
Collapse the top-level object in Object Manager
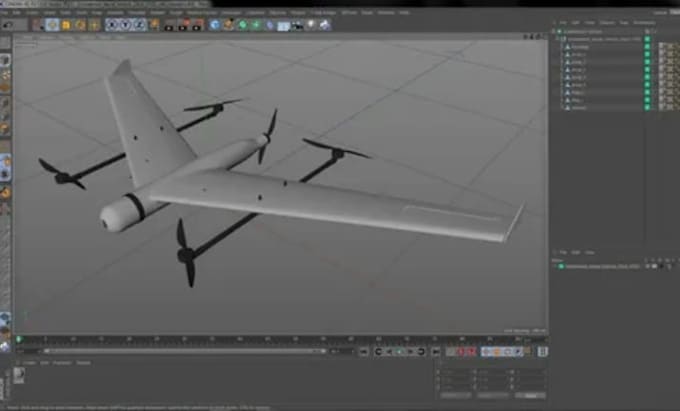point(554,32)
